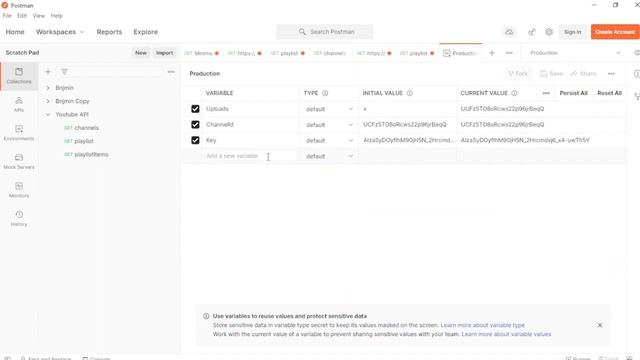Viewport: 640px width, 360px height.
Task: Click the Create Account button
Action: tap(615, 32)
